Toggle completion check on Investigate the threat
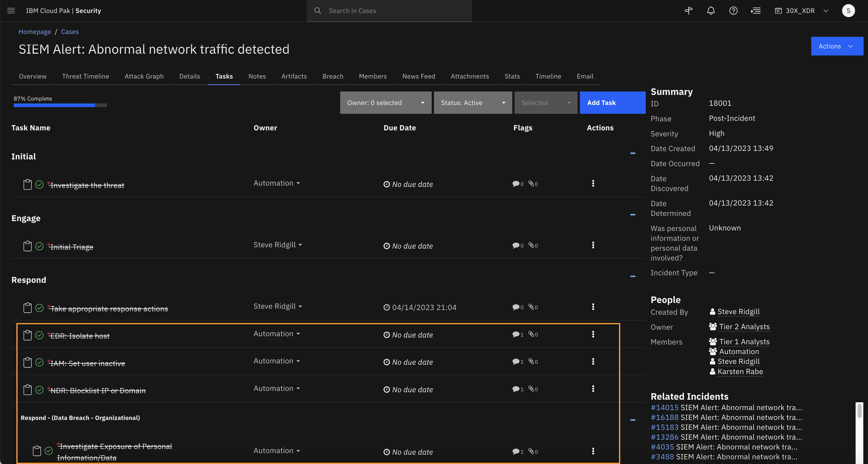Screen dimensions: 868x464 pyautogui.click(x=39, y=185)
